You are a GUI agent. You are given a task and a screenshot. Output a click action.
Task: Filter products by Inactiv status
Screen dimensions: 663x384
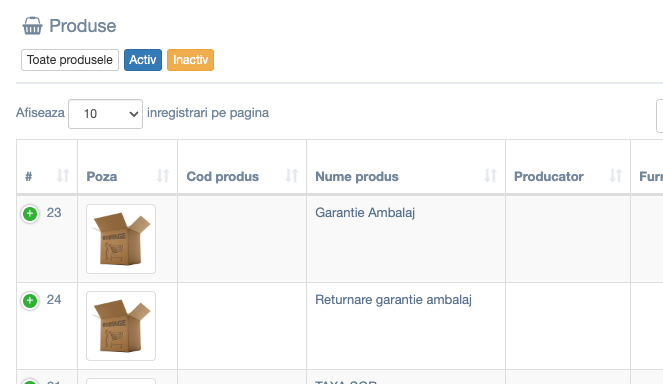[x=190, y=60]
